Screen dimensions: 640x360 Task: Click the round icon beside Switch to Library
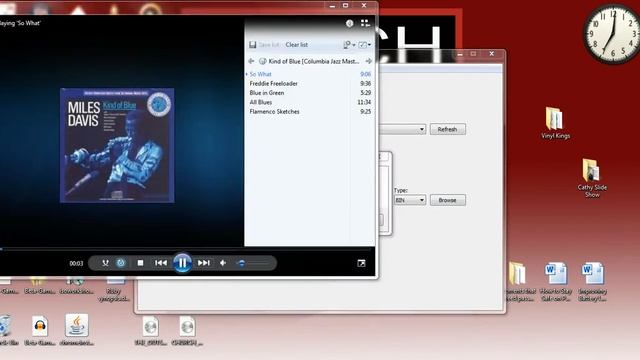[349, 23]
